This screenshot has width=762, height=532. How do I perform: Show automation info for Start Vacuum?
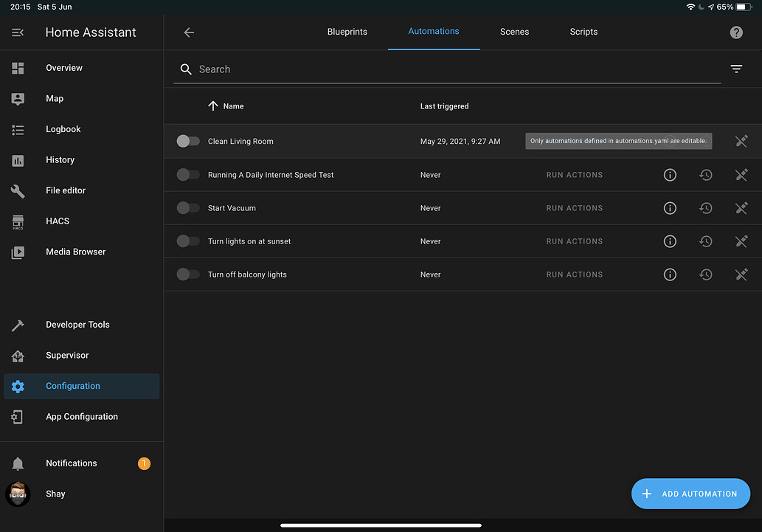pos(670,207)
